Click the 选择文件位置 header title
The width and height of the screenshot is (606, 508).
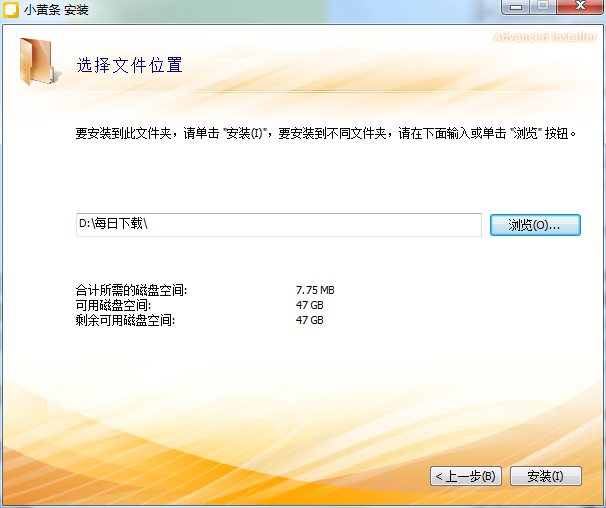click(130, 65)
